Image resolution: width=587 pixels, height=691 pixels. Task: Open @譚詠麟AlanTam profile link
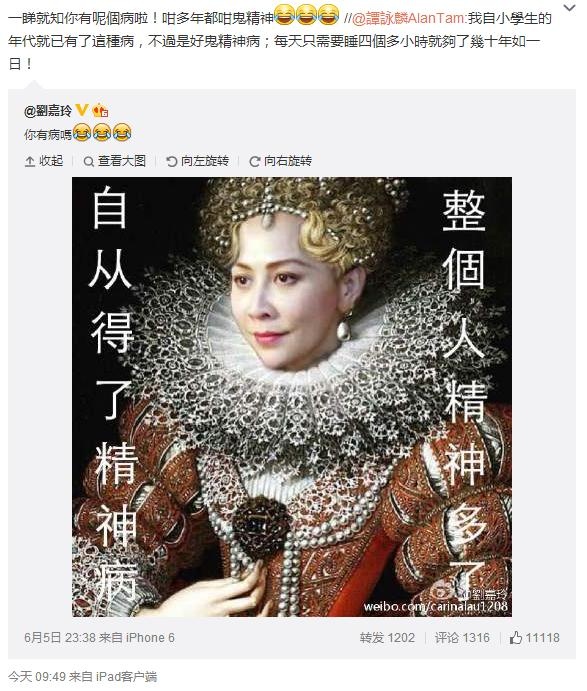pyautogui.click(x=409, y=19)
